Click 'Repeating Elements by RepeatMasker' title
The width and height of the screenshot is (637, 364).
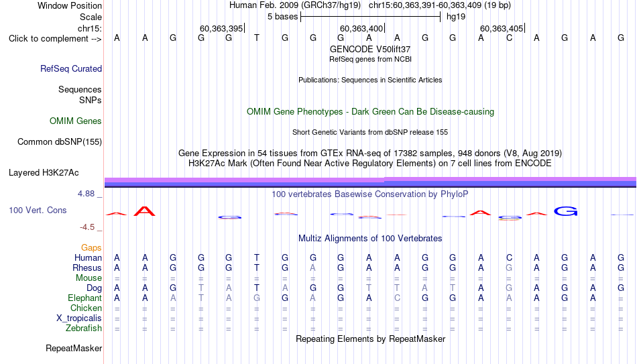[x=370, y=339]
